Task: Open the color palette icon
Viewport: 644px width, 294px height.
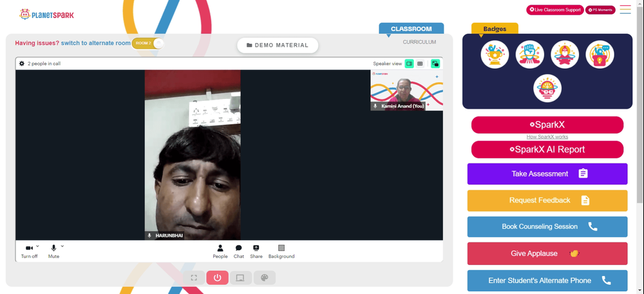Action: click(x=265, y=278)
